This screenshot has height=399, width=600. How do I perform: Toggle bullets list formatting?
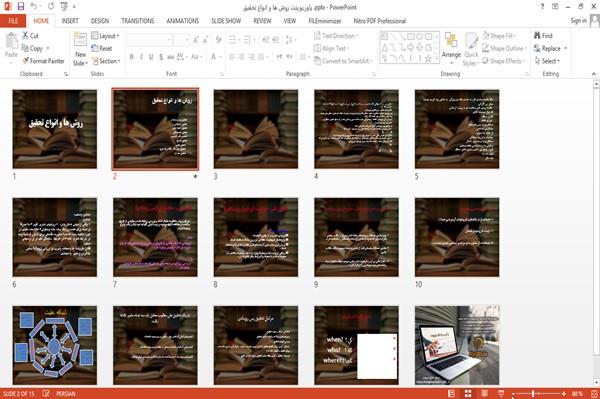coord(232,39)
